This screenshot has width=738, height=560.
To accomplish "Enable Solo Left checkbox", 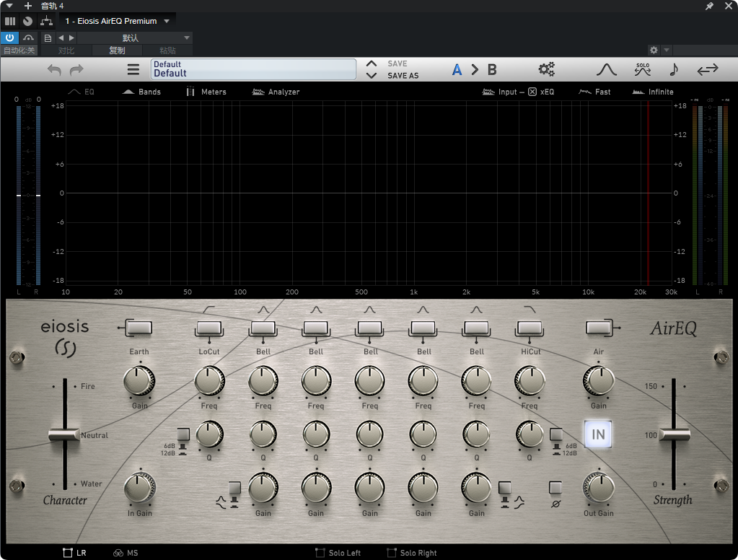I will pos(320,553).
